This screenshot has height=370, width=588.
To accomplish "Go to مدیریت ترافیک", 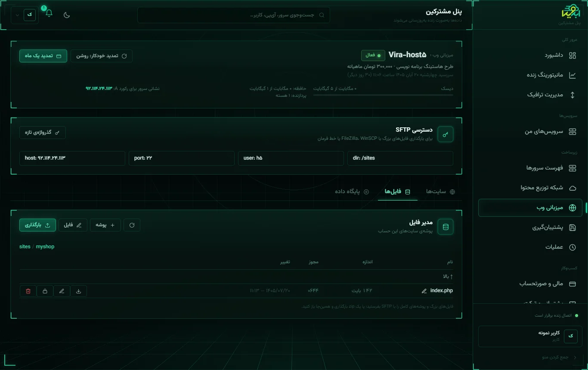I will pyautogui.click(x=530, y=95).
